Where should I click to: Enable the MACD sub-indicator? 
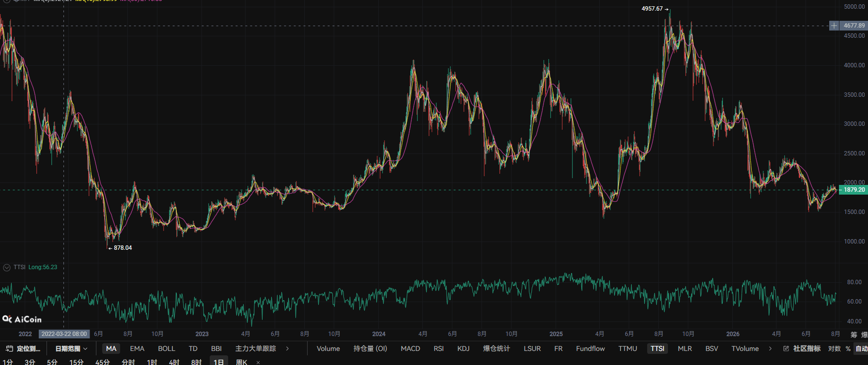coord(411,349)
